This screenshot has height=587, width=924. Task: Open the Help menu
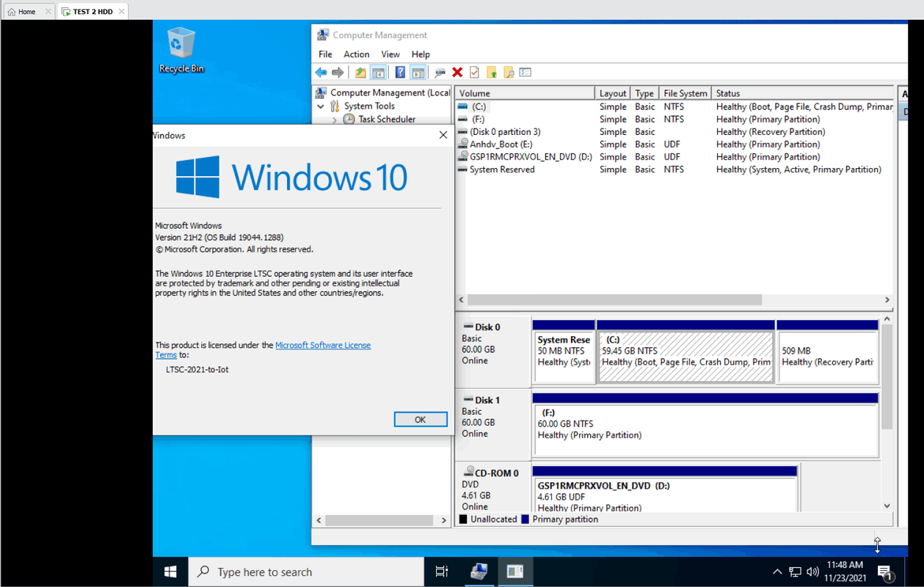(421, 54)
